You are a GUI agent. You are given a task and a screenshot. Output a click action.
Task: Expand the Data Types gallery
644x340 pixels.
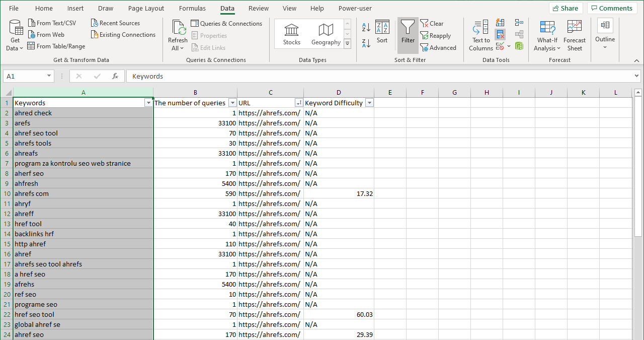347,44
